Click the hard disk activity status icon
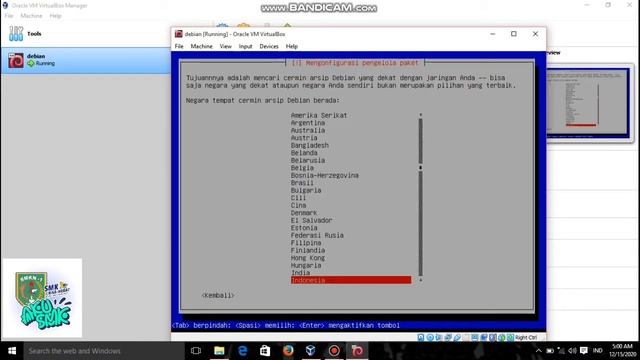640x360 pixels. [x=420, y=338]
